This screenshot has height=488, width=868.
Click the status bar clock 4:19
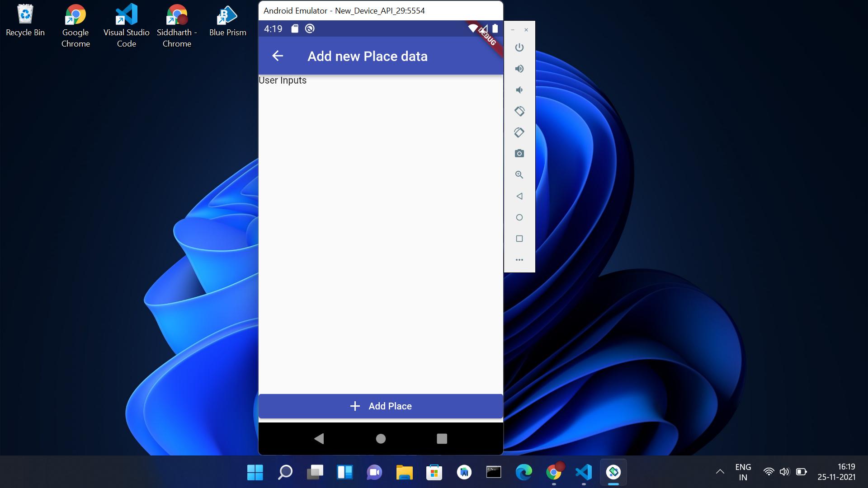tap(273, 29)
